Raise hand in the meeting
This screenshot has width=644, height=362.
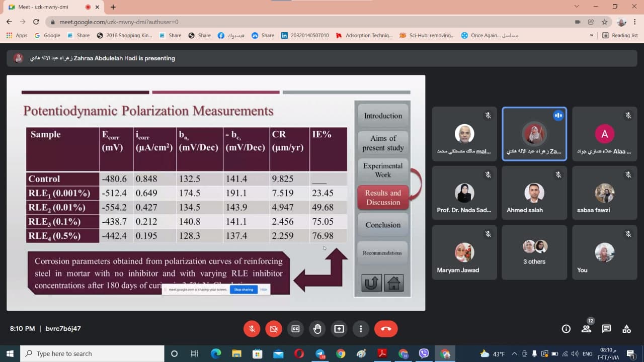(317, 329)
